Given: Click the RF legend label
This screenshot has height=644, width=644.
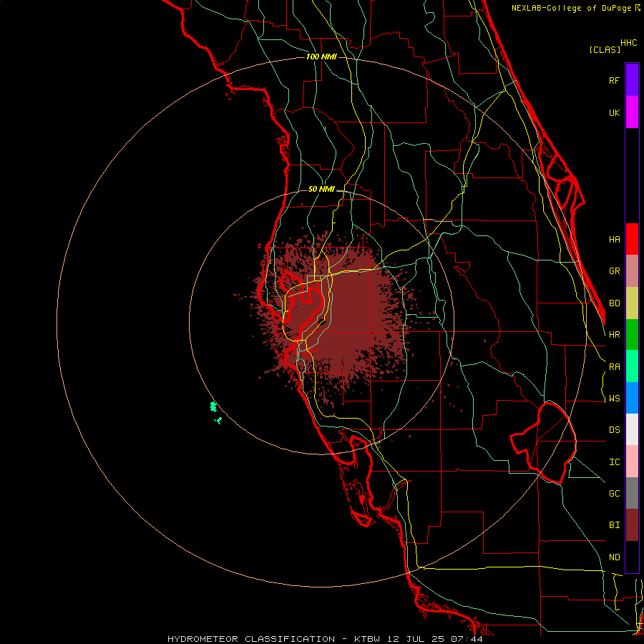Looking at the screenshot, I should point(614,80).
